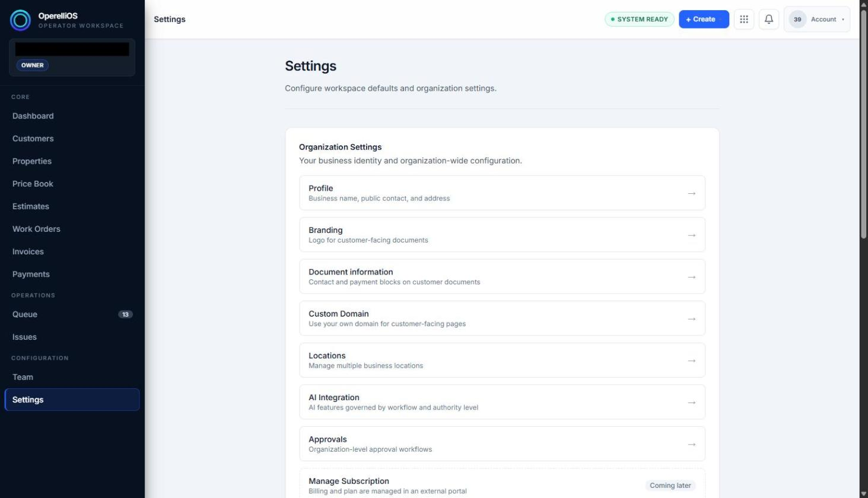Click the arrow in the Locations row
Screen dimensions: 868x498
tap(691, 360)
